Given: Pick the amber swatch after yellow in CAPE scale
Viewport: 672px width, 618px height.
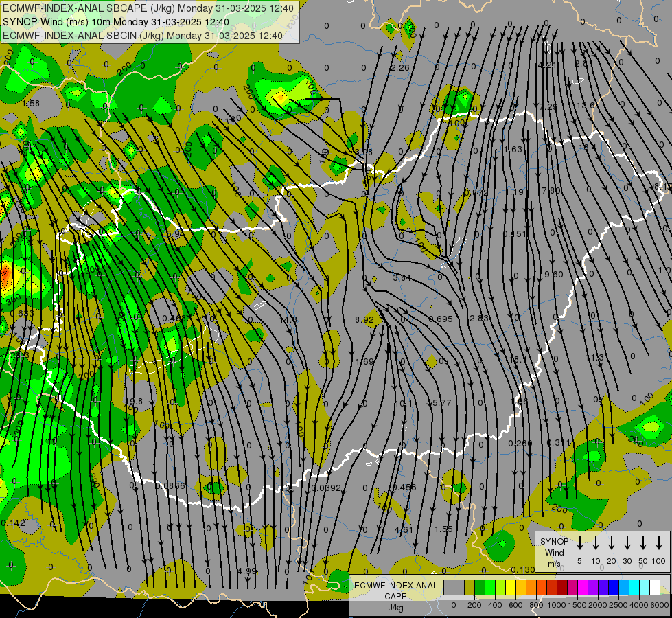Looking at the screenshot, I should (521, 588).
